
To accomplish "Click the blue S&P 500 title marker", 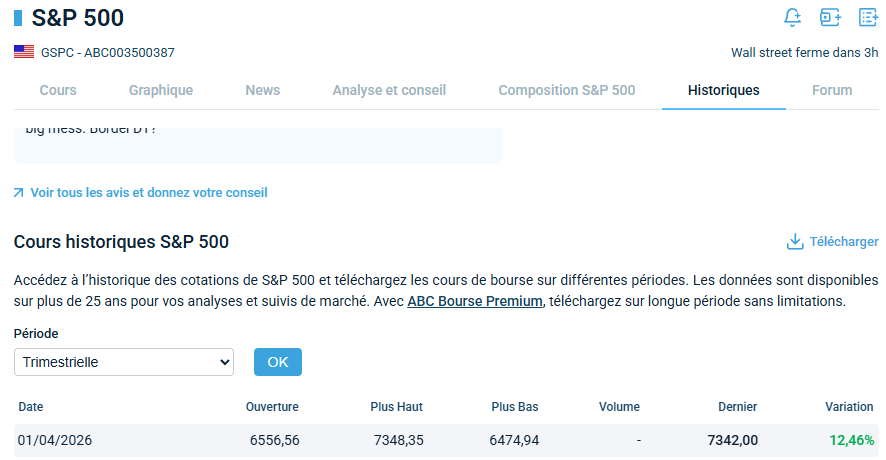I will (x=18, y=18).
